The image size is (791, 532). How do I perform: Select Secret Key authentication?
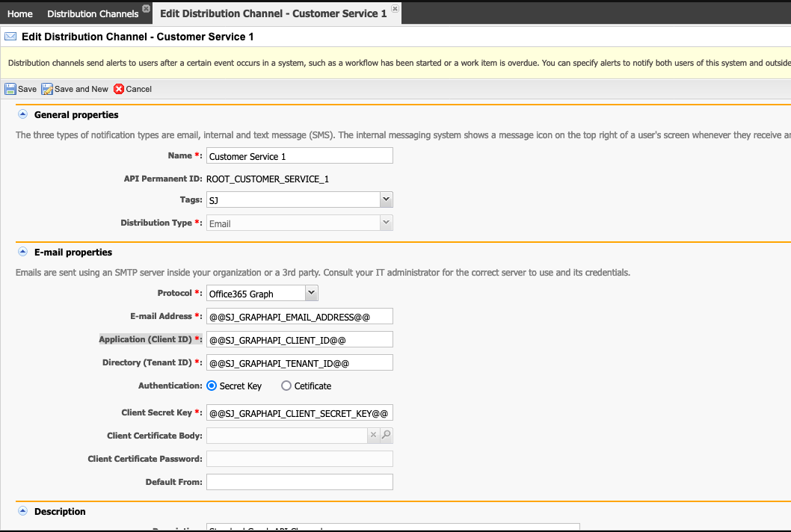(x=212, y=386)
